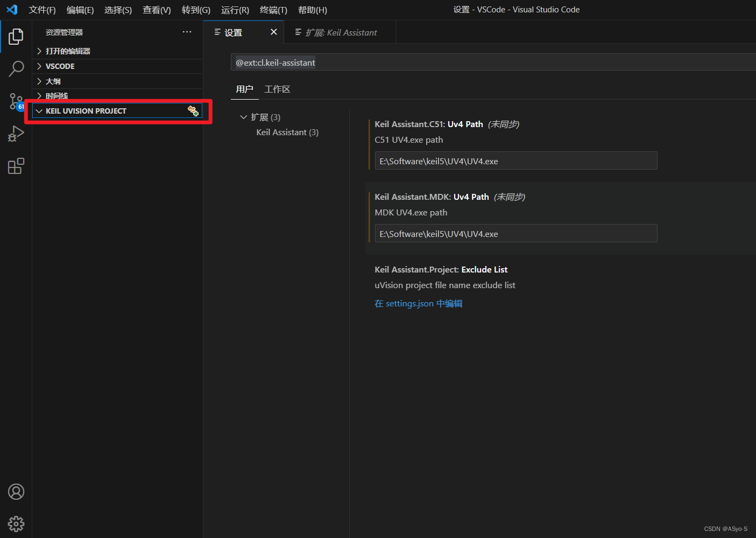The width and height of the screenshot is (756, 538).
Task: Click the Keil Assistant.C51: Uv4 Path title
Action: 429,124
